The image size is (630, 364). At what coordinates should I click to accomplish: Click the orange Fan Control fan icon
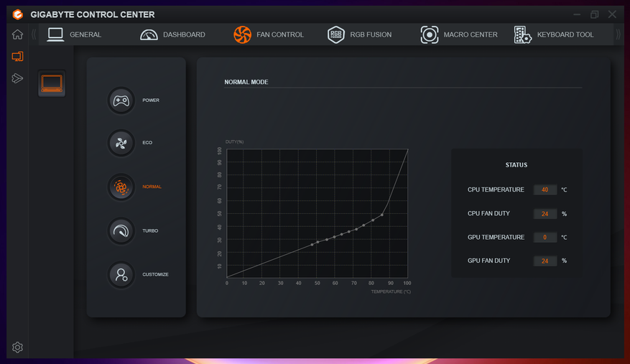click(242, 34)
